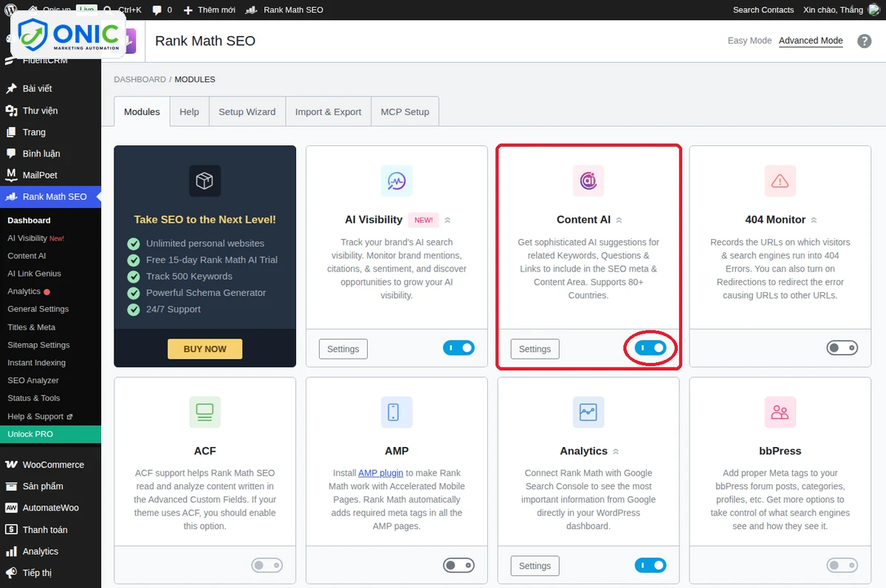Screen dimensions: 886x588
Task: Click the Thanh toán dollar icon
Action: 11,530
